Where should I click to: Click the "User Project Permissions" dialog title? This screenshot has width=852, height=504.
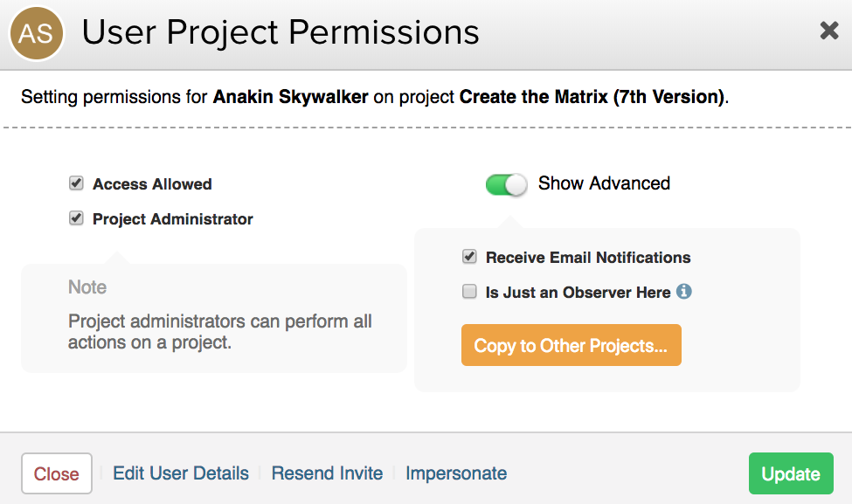coord(281,33)
